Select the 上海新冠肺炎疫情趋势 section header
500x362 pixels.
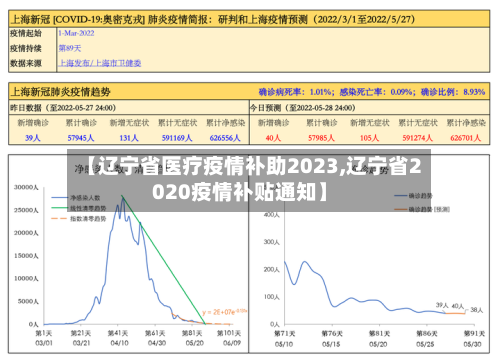60,92
